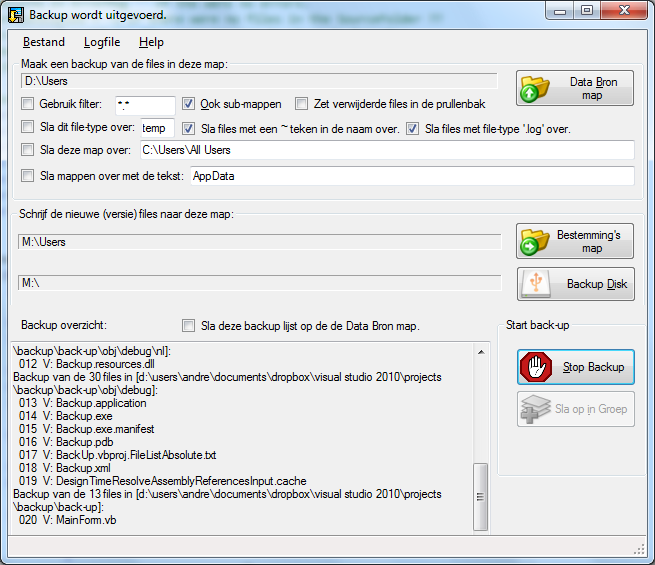Enable Zet verwijderde files in de prullenbak
Viewport: 655px width, 565px height.
301,104
